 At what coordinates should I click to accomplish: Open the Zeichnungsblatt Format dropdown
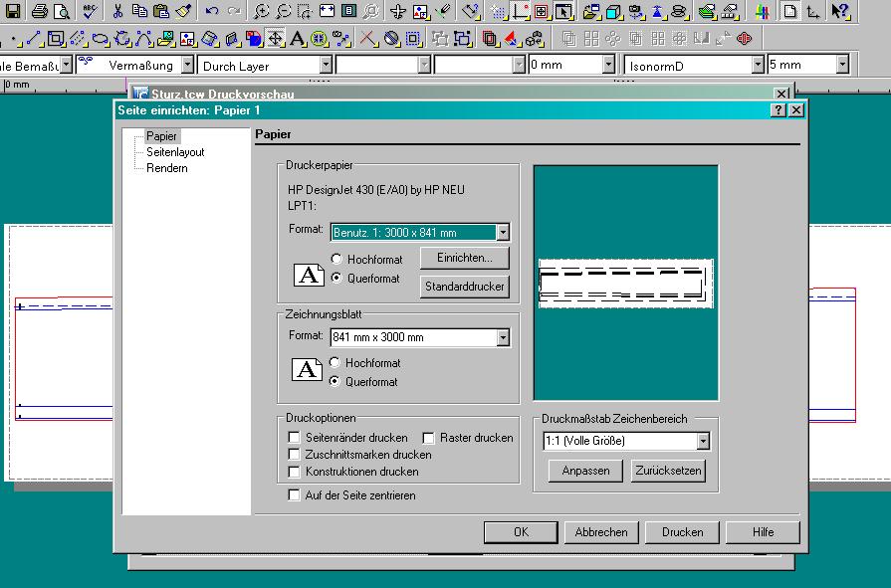[x=503, y=337]
